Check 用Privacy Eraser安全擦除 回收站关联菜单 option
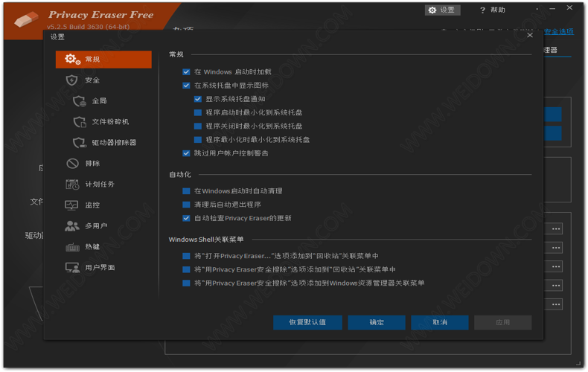Image resolution: width=588 pixels, height=372 pixels. coord(186,269)
